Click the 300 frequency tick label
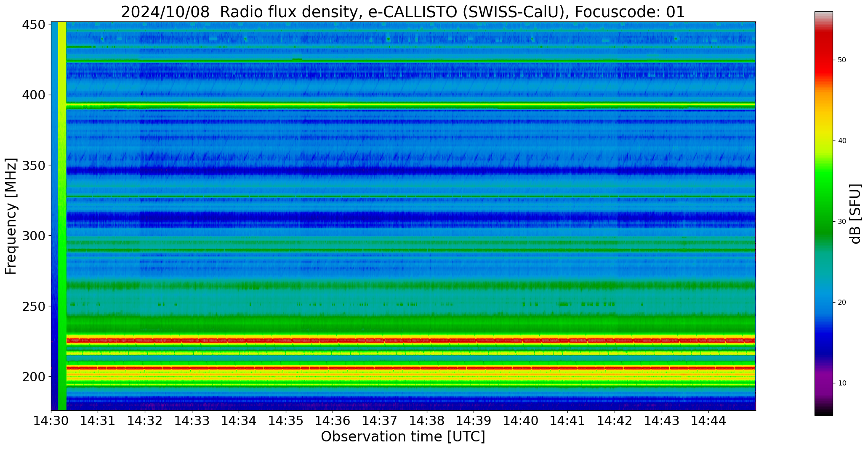 33,236
